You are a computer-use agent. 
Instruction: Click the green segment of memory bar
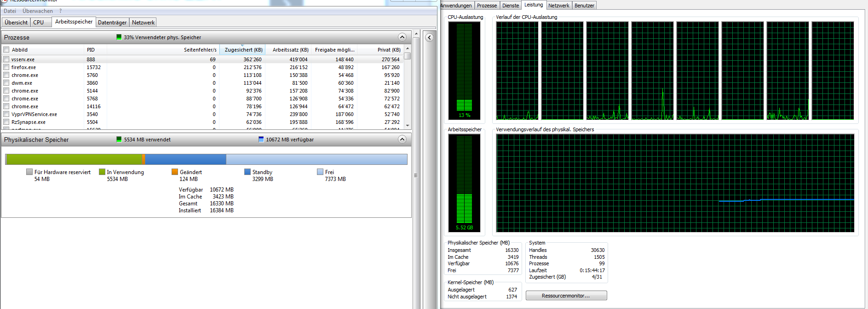75,159
